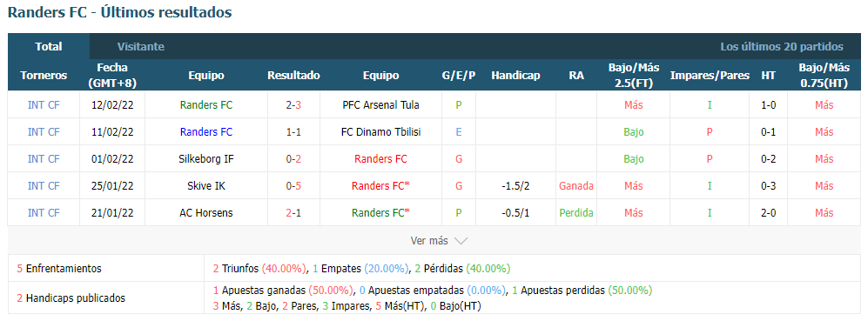Click the Handicap column header
Screen dimensions: 868x321
515,76
